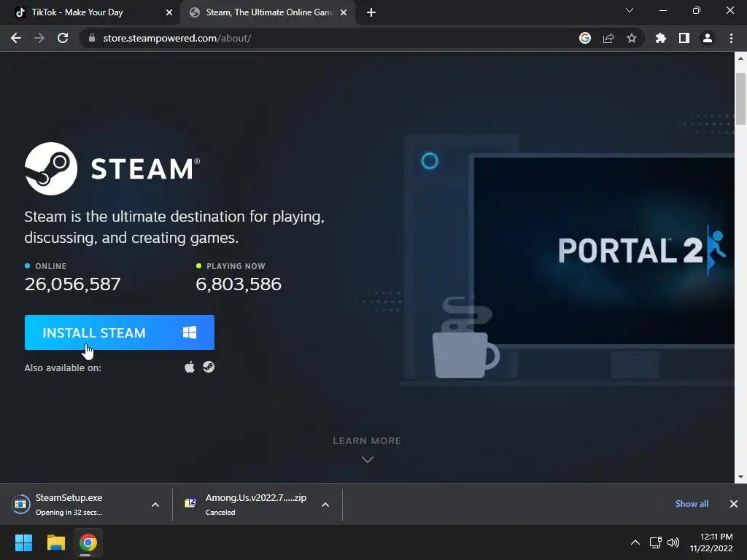The height and width of the screenshot is (560, 747).
Task: Click the Portal 2 monitor image
Action: tap(603, 250)
